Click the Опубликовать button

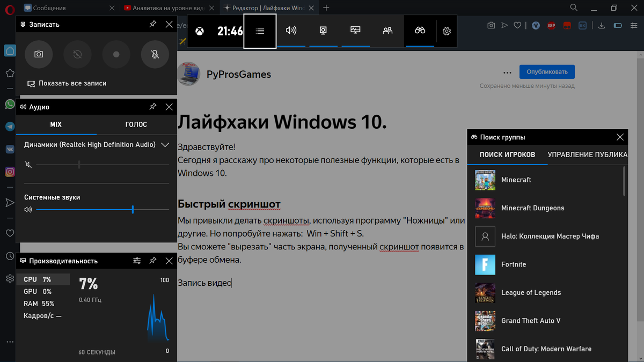547,71
